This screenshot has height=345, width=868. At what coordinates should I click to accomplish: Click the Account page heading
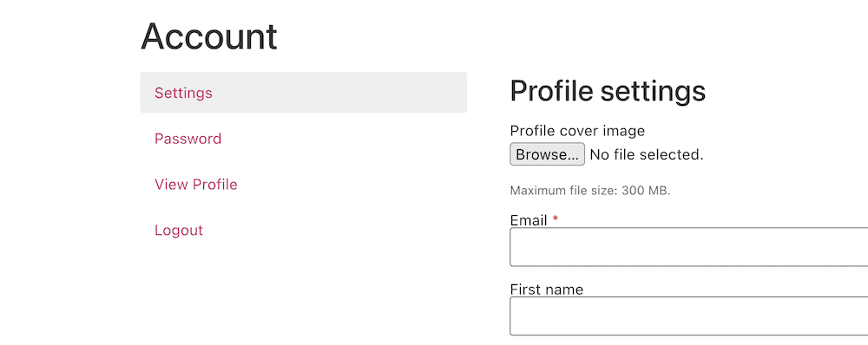pyautogui.click(x=208, y=36)
